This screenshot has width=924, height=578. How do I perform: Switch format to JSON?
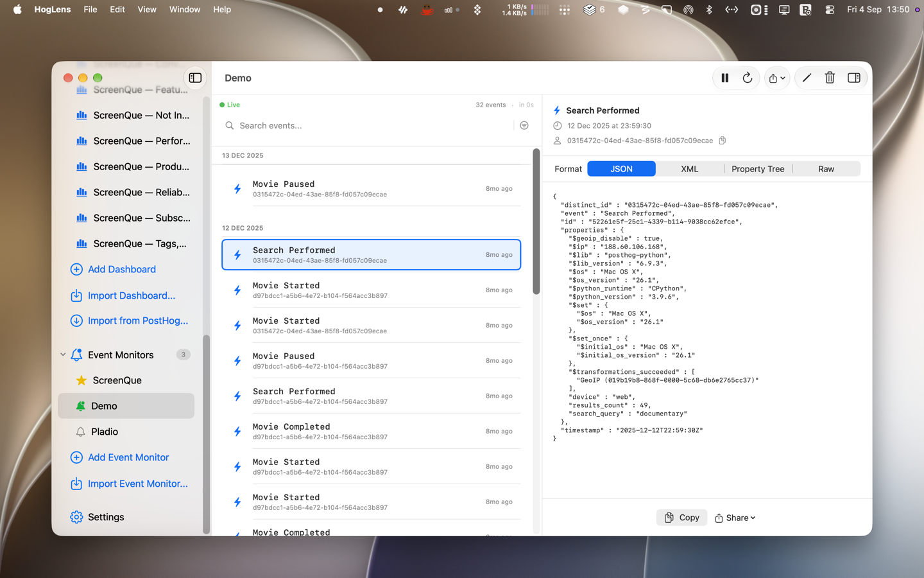[621, 169]
